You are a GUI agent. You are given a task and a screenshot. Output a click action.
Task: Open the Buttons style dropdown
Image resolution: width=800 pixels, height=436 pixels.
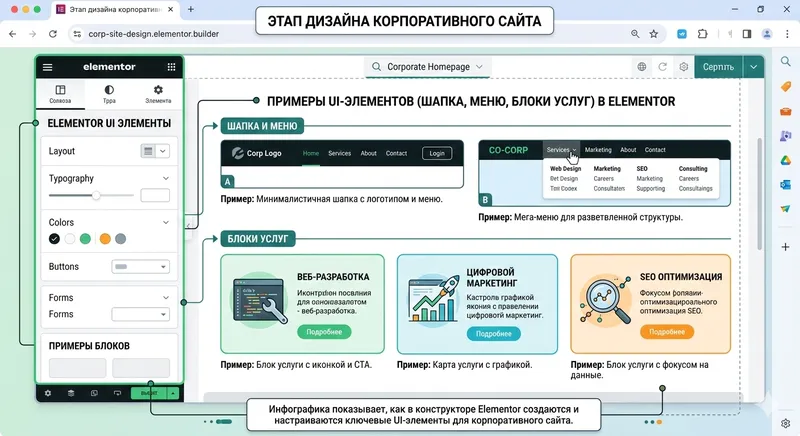pyautogui.click(x=140, y=267)
